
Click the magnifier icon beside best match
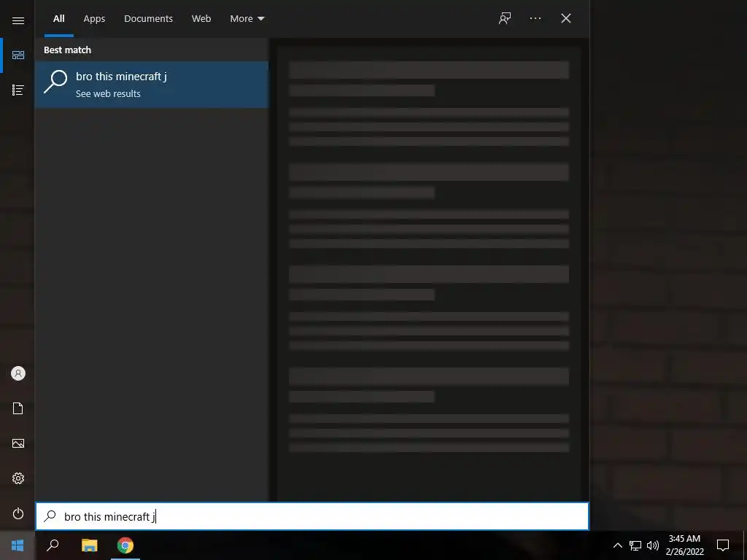(55, 82)
